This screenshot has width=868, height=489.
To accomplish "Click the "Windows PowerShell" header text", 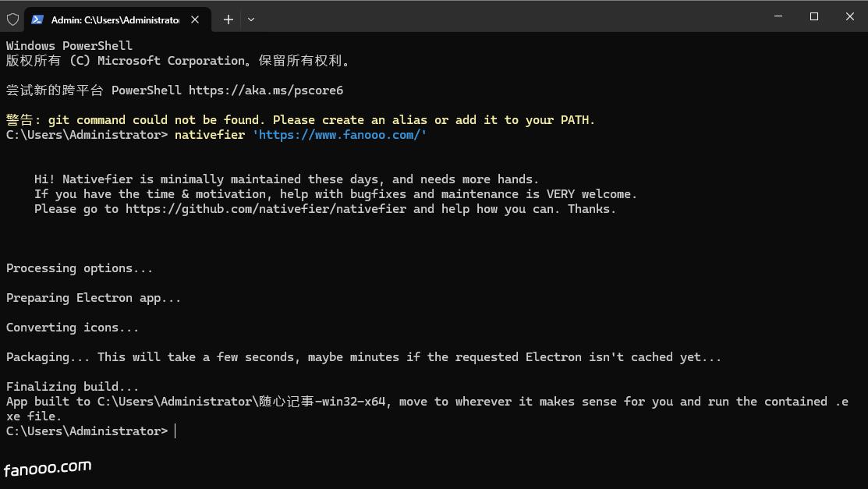I will (69, 46).
